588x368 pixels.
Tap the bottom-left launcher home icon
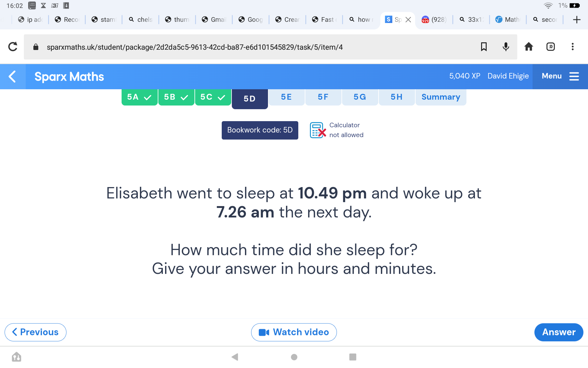pos(17,357)
